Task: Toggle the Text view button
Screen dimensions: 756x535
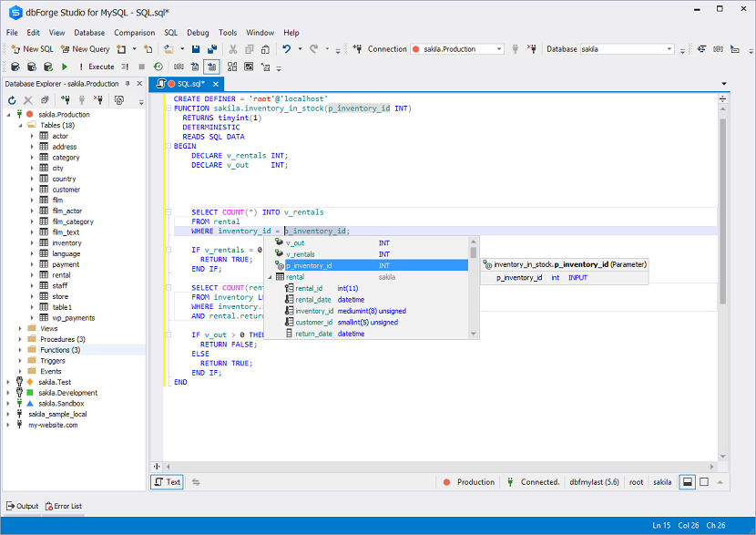Action: coord(167,482)
